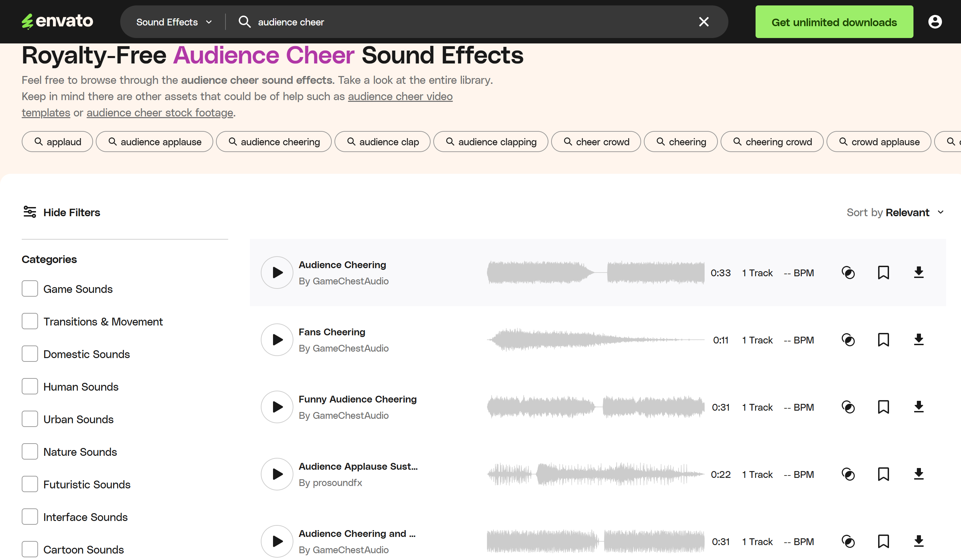
Task: Click the Envato logo
Action: tap(57, 21)
